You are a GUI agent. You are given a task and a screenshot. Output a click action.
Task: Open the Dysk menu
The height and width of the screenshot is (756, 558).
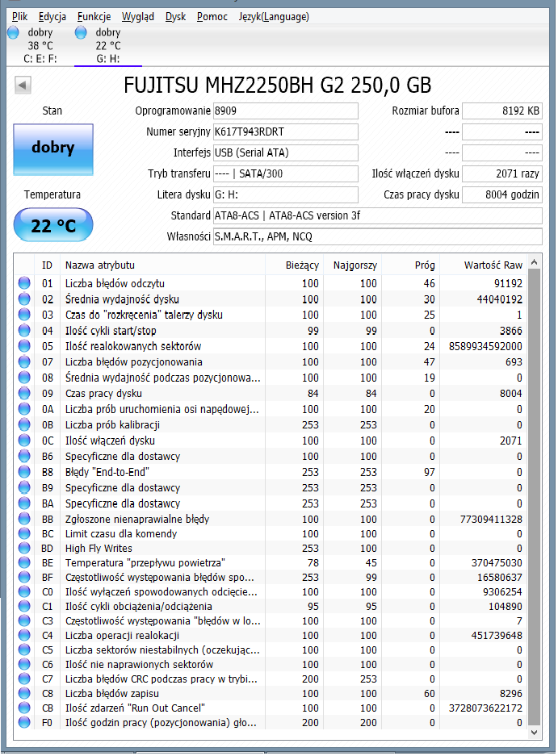pos(175,17)
